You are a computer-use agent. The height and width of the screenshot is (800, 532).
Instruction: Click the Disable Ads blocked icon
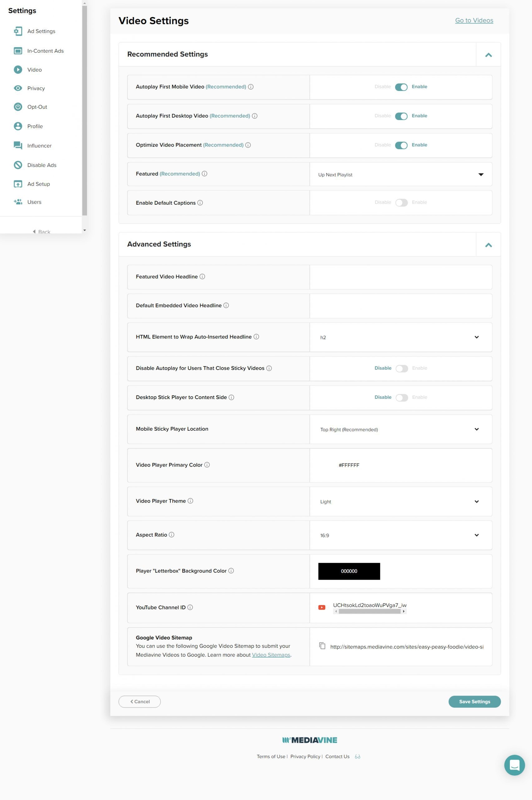(x=18, y=165)
